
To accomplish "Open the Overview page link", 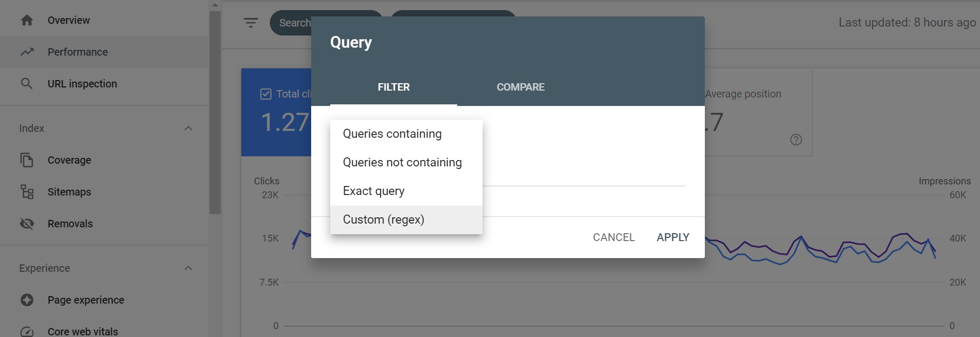I will [x=69, y=20].
